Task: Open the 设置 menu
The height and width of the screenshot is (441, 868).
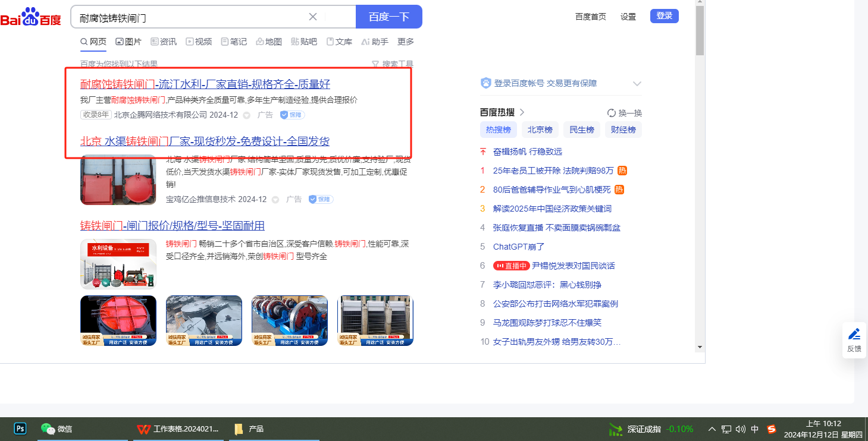Action: (628, 17)
